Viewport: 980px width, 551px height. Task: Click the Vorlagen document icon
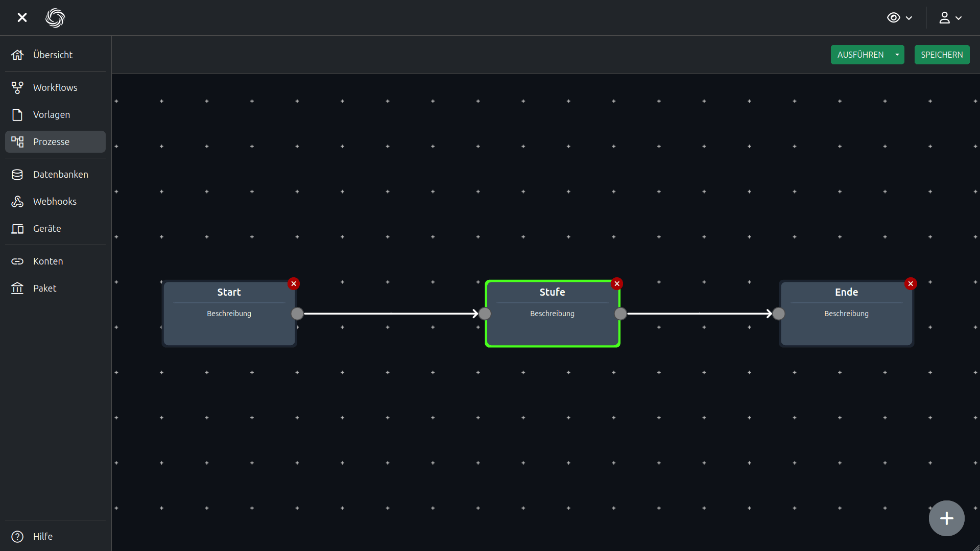click(x=17, y=115)
